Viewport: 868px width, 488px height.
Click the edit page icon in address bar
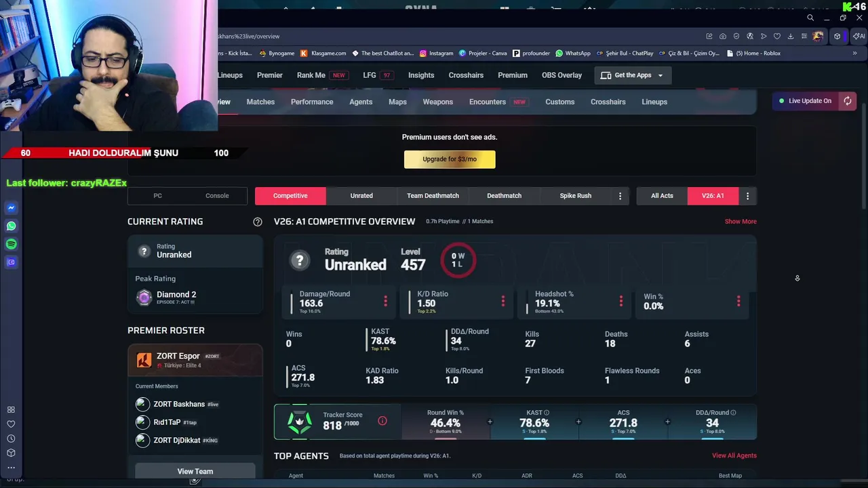tap(709, 36)
